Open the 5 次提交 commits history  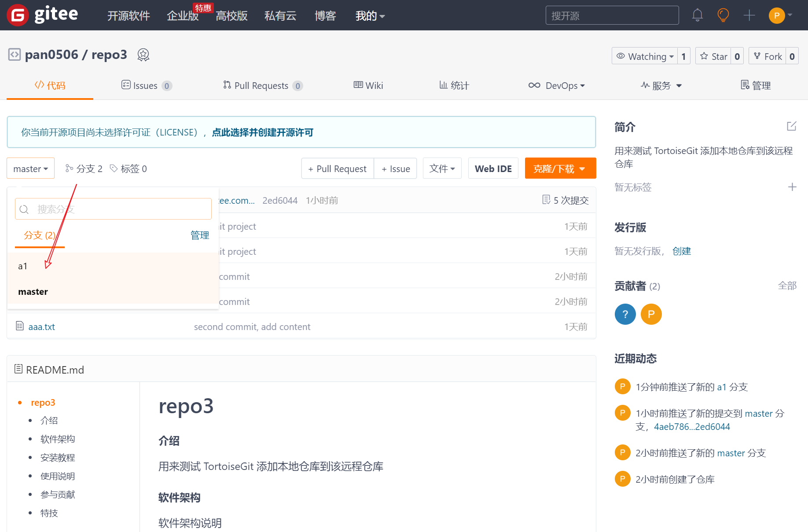566,200
